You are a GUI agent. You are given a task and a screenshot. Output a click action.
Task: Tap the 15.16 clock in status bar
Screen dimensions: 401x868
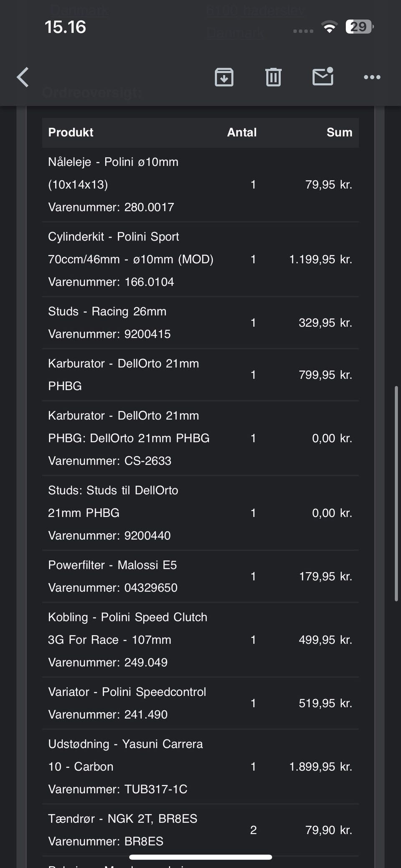click(65, 28)
